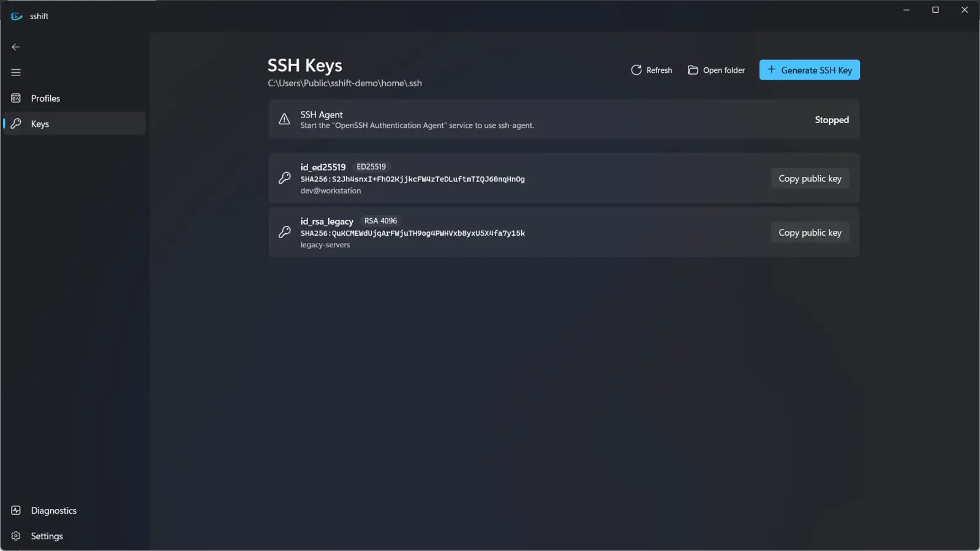The height and width of the screenshot is (551, 980).
Task: Click the Keys key icon in sidebar
Action: tap(16, 124)
